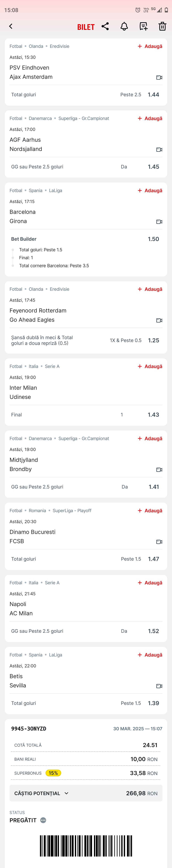Screen dimensions: 172x868
Task: Tap the add-to-ticket note icon
Action: pyautogui.click(x=144, y=26)
